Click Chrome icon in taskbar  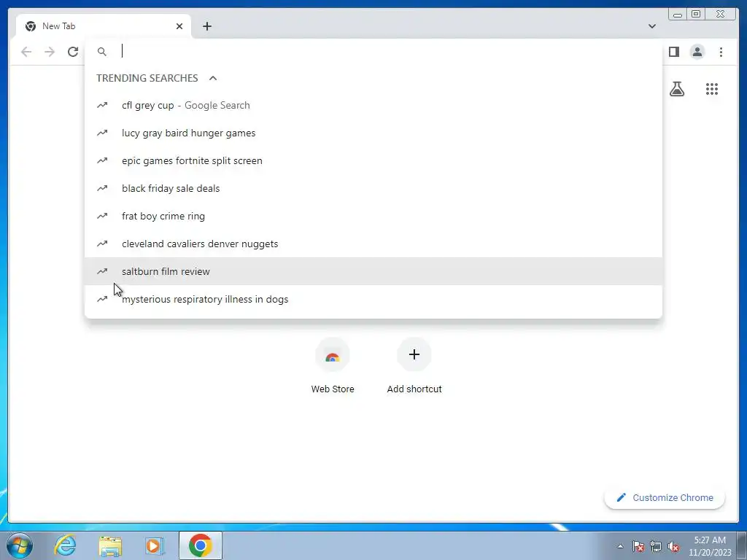201,545
